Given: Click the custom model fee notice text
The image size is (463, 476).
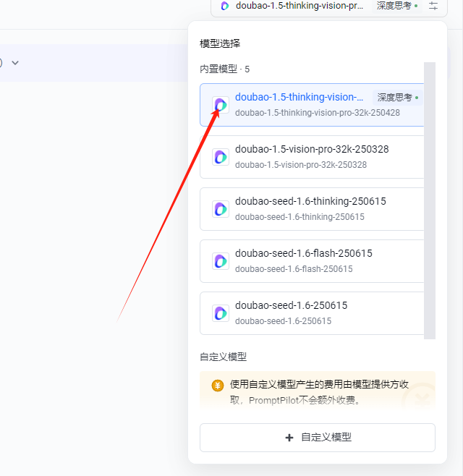Looking at the screenshot, I should [319, 392].
